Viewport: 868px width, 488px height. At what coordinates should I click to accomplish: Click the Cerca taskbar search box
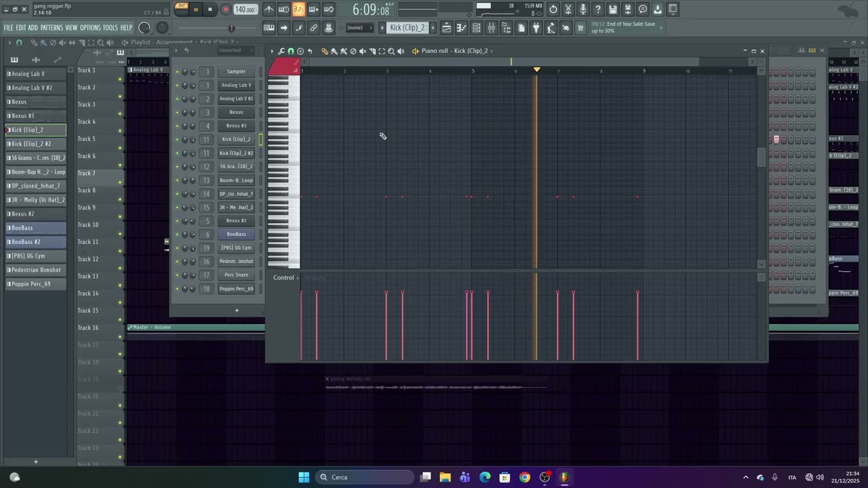click(x=366, y=477)
